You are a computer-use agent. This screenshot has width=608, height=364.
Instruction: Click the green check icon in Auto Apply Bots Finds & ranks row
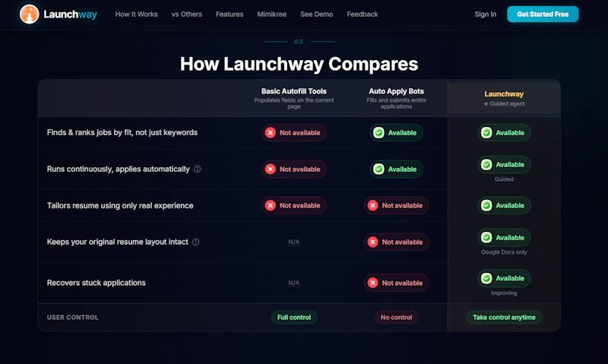tap(378, 132)
